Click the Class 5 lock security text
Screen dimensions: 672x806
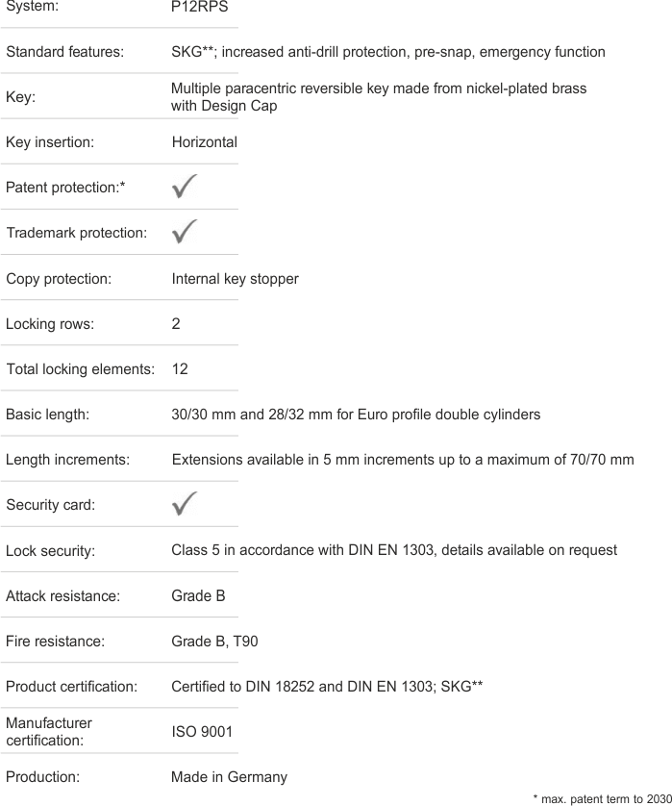pos(393,550)
